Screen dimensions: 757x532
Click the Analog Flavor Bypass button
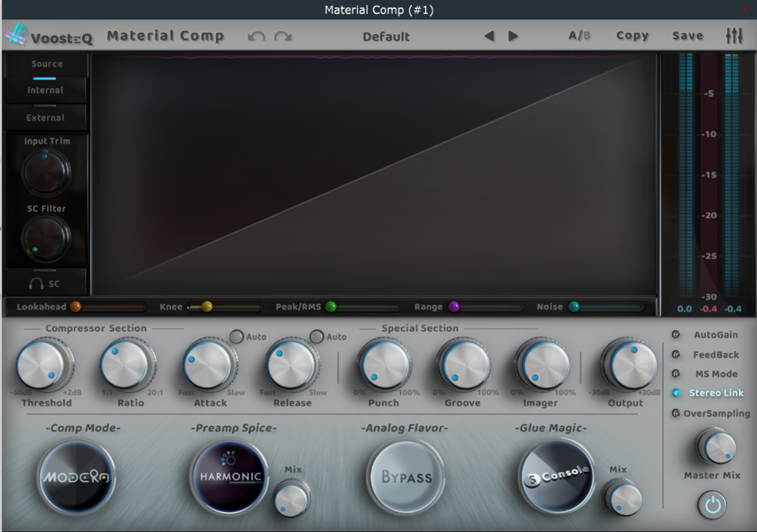tap(406, 477)
